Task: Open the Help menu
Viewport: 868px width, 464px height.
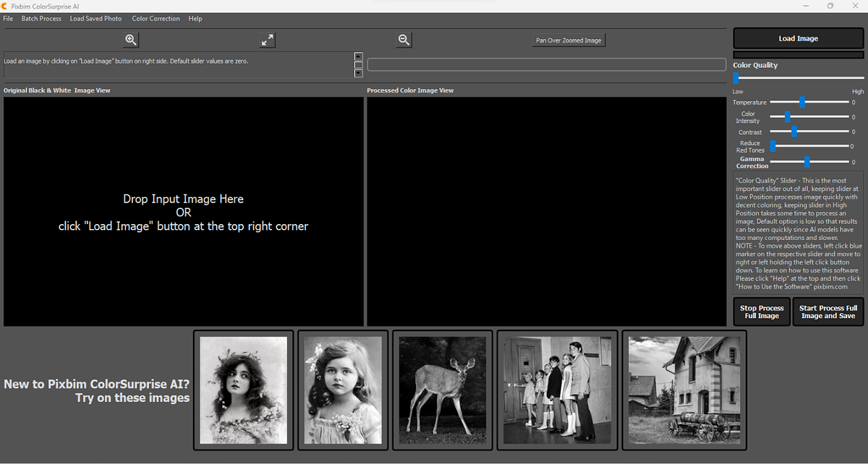Action: click(195, 18)
